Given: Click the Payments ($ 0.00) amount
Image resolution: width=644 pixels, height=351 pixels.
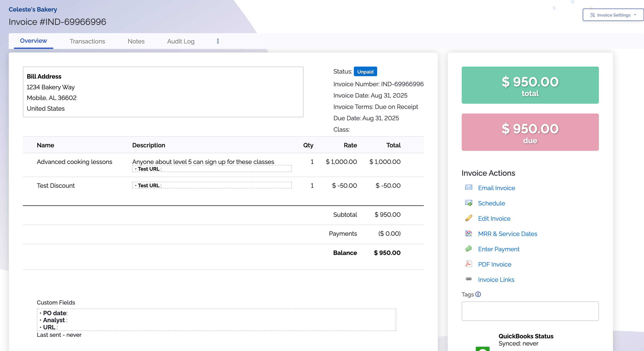Looking at the screenshot, I should click(389, 234).
